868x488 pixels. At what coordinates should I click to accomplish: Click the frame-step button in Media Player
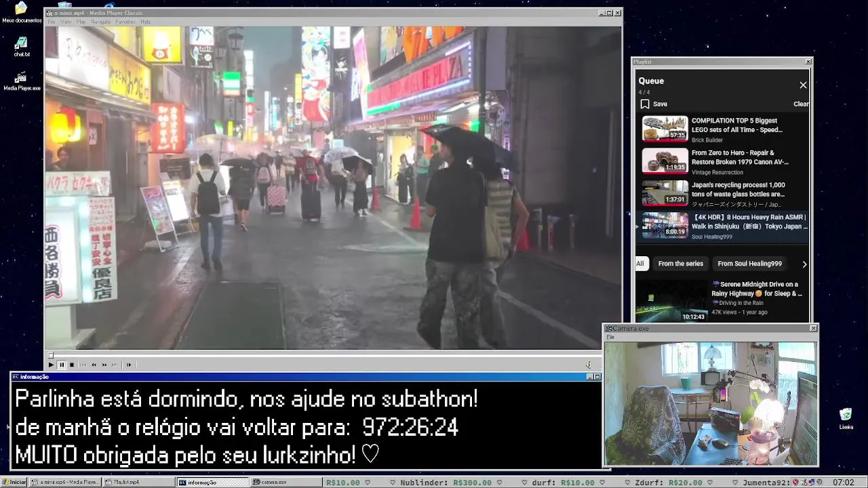(x=129, y=365)
